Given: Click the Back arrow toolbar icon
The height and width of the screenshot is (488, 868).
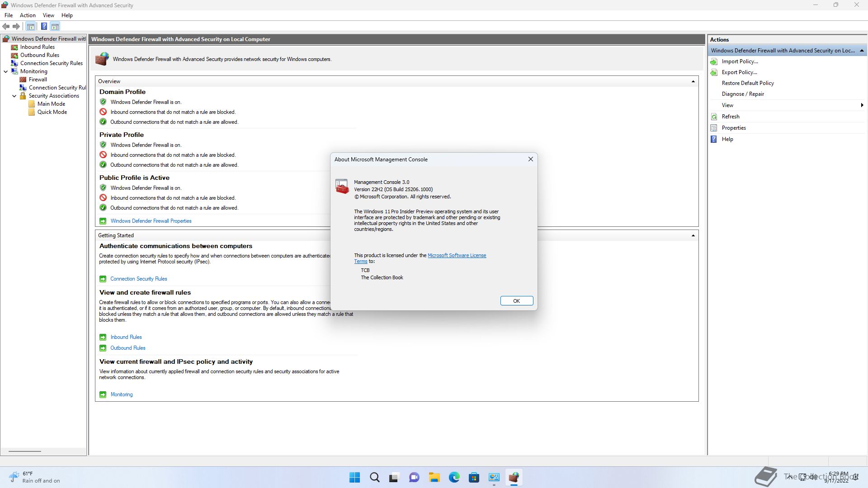Looking at the screenshot, I should coord(6,26).
